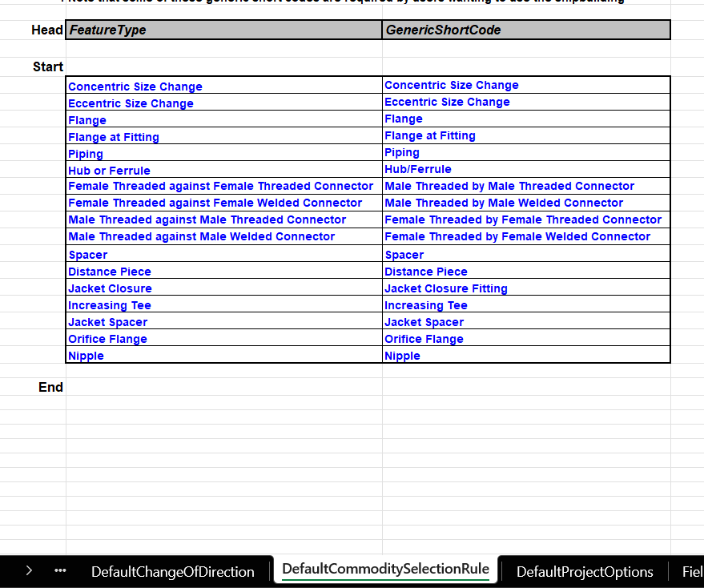Viewport: 704px width, 588px height.
Task: Select FeatureType cell Orifice Flange
Action: click(224, 338)
